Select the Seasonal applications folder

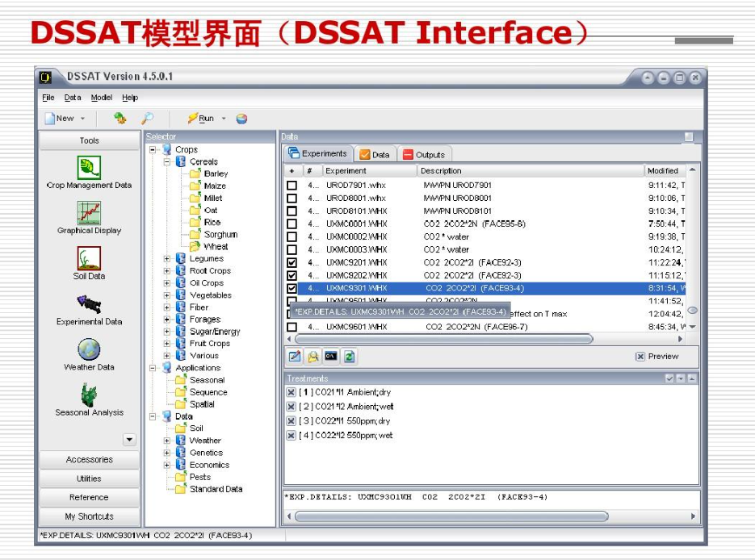pyautogui.click(x=200, y=380)
